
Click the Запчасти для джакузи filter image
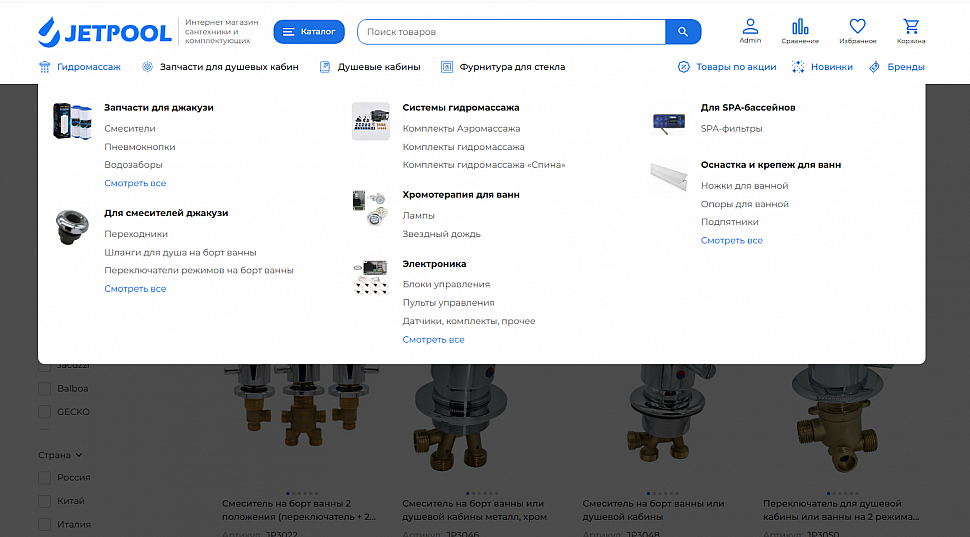72,121
